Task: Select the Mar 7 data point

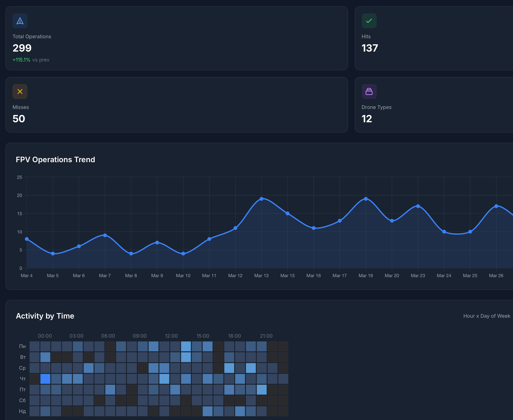Action: coord(105,235)
